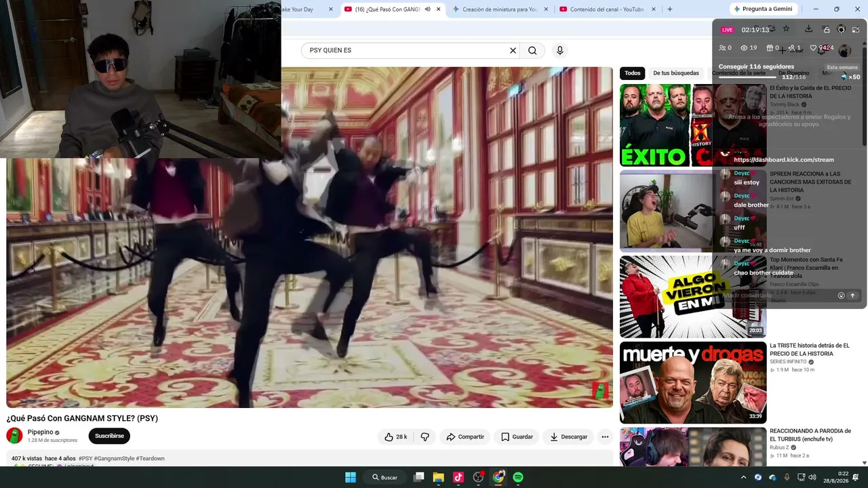Click the 'Pregunta a Gemini' button
This screenshot has width=868, height=488.
763,9
